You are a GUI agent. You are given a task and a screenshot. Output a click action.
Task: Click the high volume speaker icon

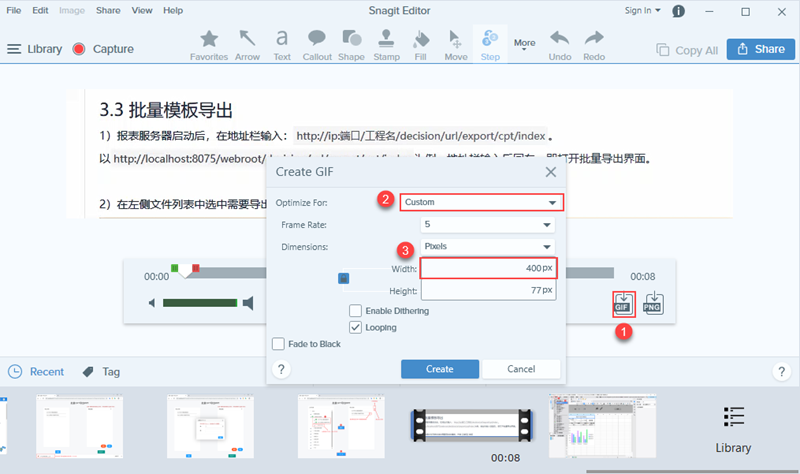coord(248,303)
